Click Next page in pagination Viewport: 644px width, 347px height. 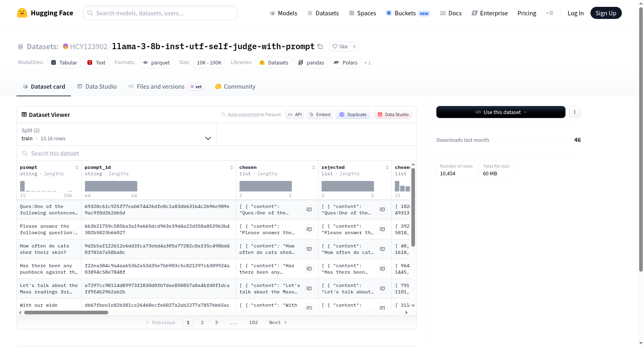pos(278,322)
